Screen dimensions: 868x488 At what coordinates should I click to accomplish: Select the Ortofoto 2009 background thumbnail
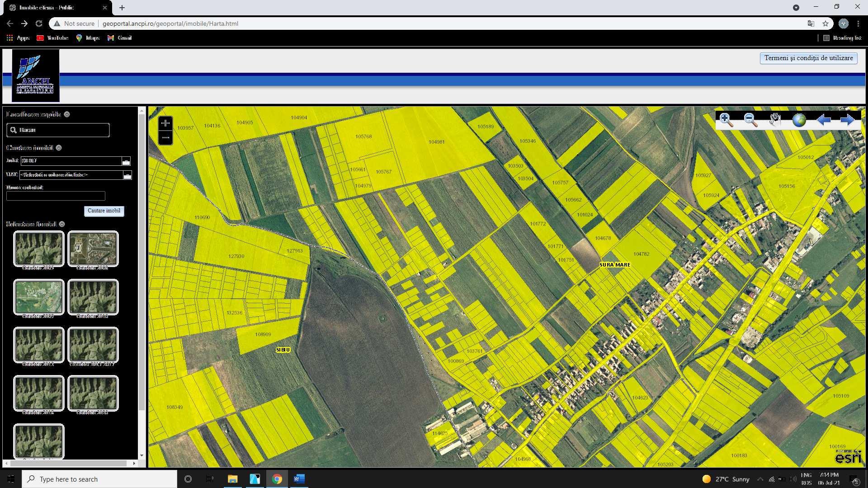pyautogui.click(x=38, y=297)
